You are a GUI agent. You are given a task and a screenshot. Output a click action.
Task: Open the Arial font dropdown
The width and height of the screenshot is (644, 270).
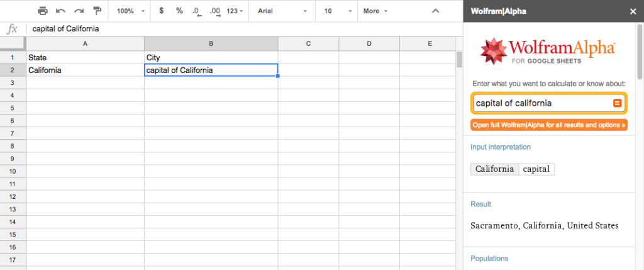coord(282,11)
